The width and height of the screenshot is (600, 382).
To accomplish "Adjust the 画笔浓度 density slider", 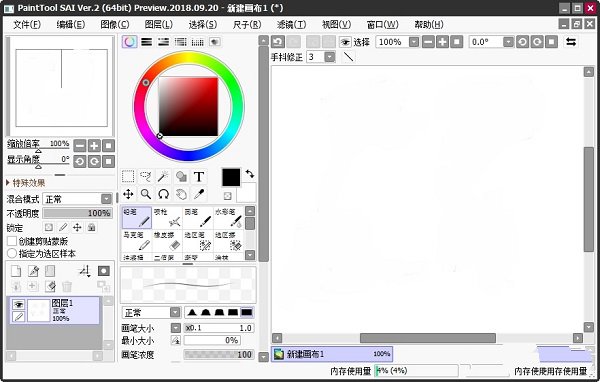I will pyautogui.click(x=218, y=354).
